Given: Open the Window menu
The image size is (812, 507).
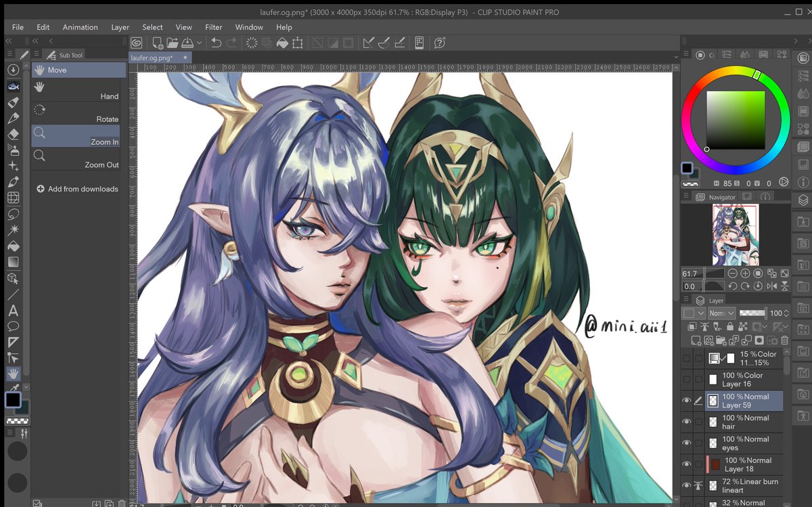Looking at the screenshot, I should (x=249, y=27).
